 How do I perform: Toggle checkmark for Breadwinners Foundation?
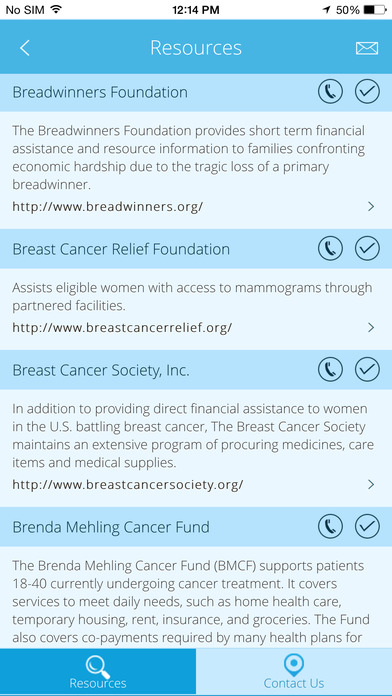(x=367, y=92)
